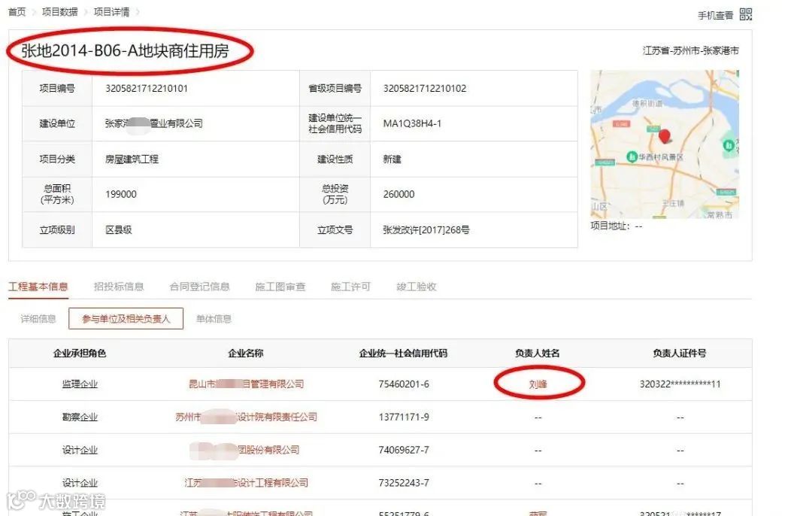This screenshot has width=812, height=516.
Task: Open 监理企业 company name link
Action: (x=246, y=384)
